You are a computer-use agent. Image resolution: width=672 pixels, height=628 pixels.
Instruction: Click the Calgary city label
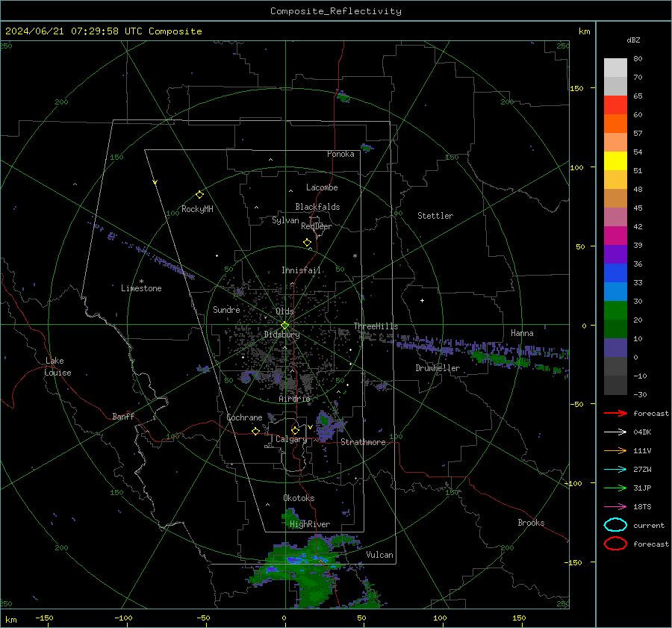[x=291, y=439]
